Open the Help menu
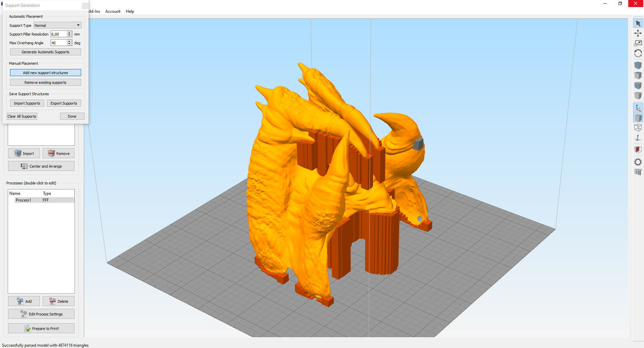The image size is (644, 348). (130, 11)
